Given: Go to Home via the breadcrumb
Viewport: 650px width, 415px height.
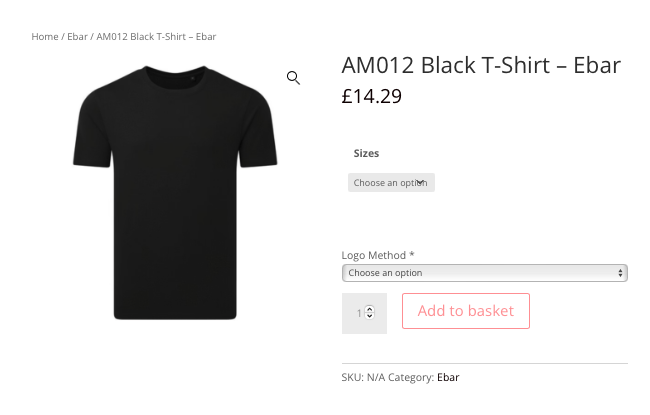Looking at the screenshot, I should (x=44, y=37).
